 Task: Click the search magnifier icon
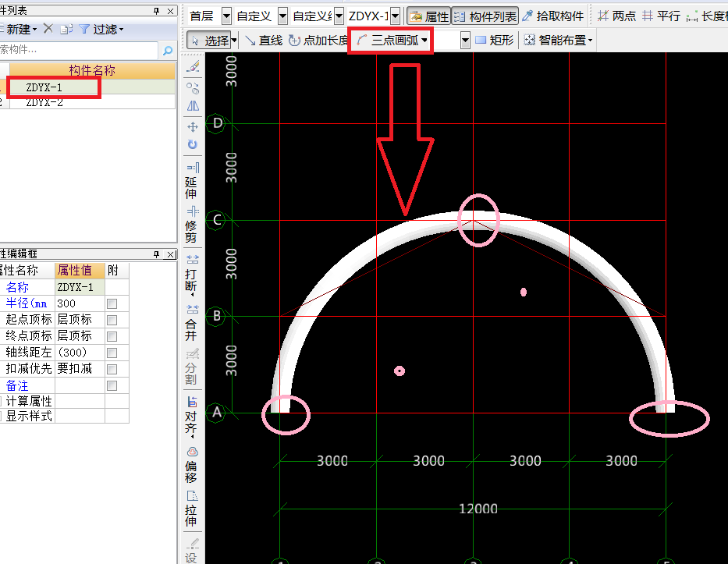168,50
